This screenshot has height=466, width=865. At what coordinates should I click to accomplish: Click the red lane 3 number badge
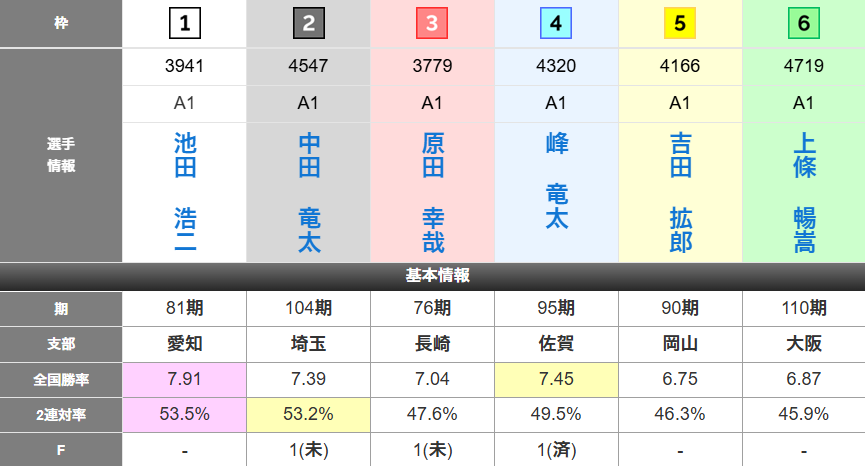432,23
